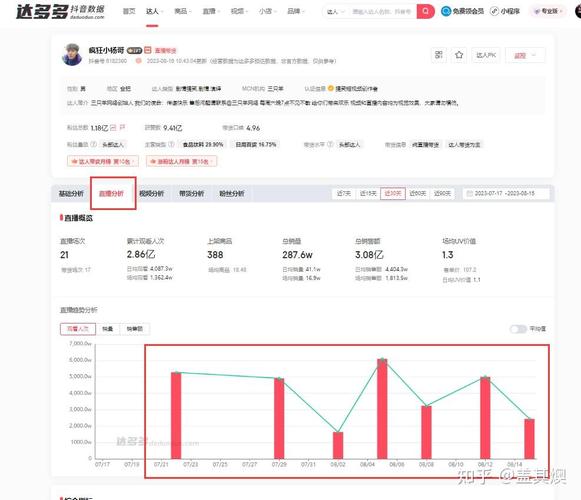Open the 小程序 mini-program icon

click(x=494, y=11)
